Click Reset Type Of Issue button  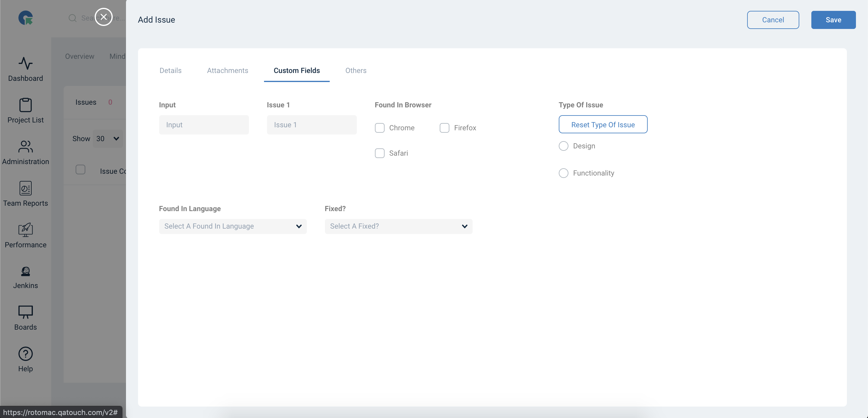pos(603,124)
